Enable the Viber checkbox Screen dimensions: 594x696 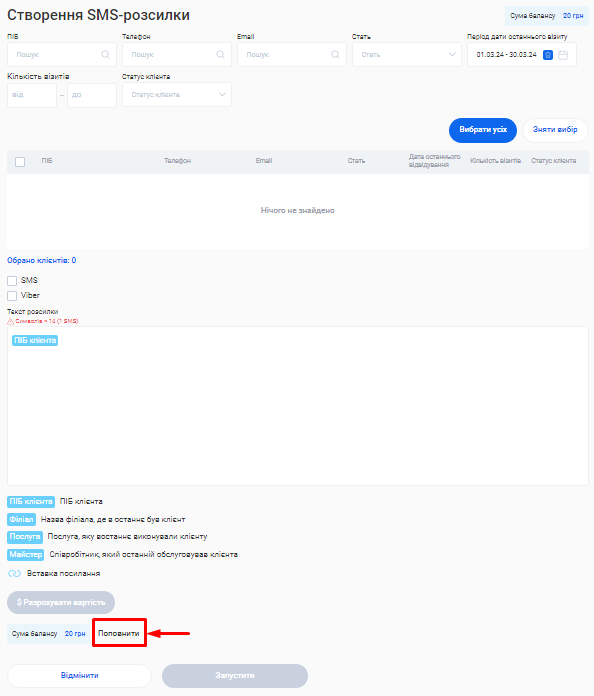(x=12, y=296)
